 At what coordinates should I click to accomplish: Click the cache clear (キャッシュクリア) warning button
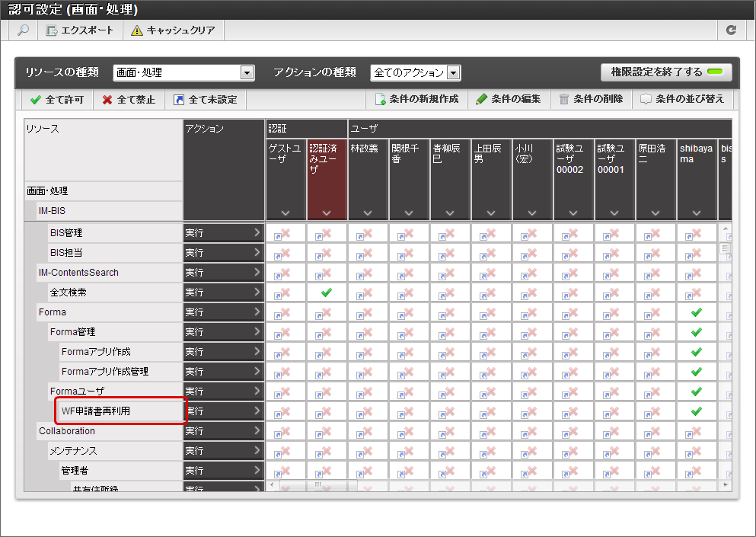click(174, 30)
